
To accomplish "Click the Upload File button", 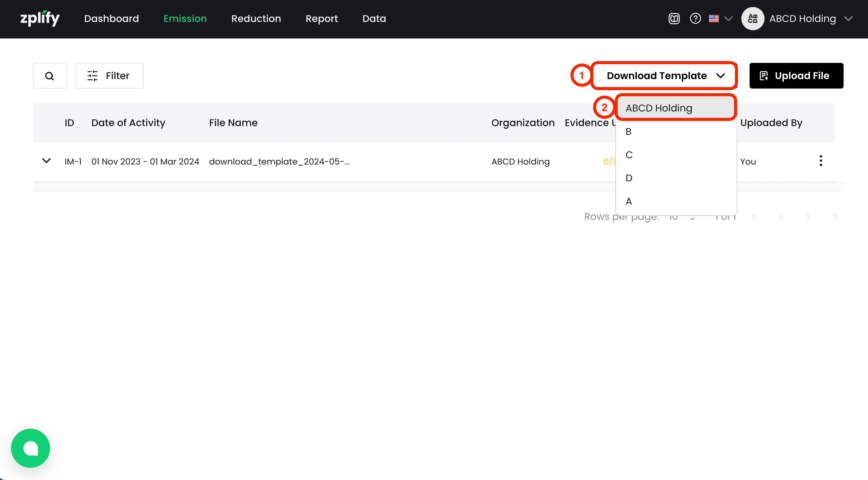I will (796, 76).
